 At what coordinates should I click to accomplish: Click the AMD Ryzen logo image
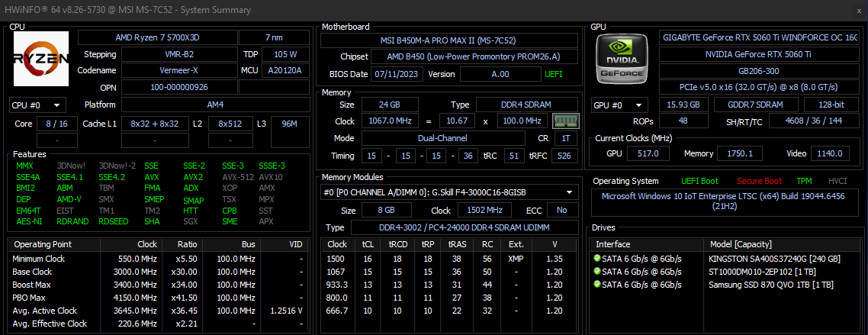click(41, 59)
